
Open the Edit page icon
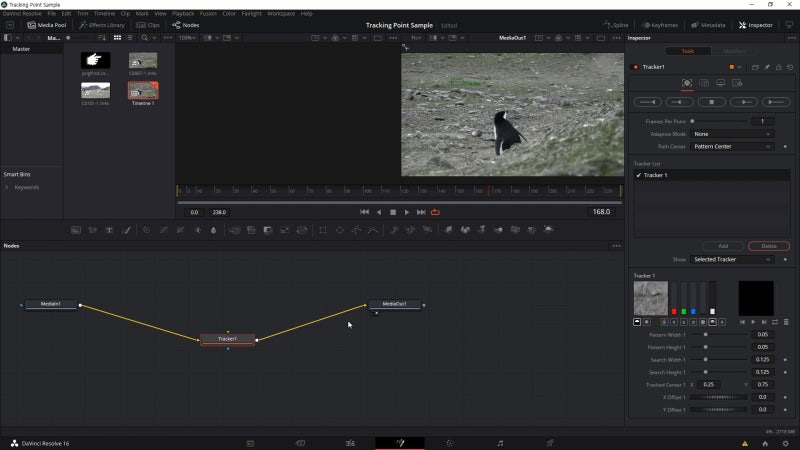tap(351, 443)
